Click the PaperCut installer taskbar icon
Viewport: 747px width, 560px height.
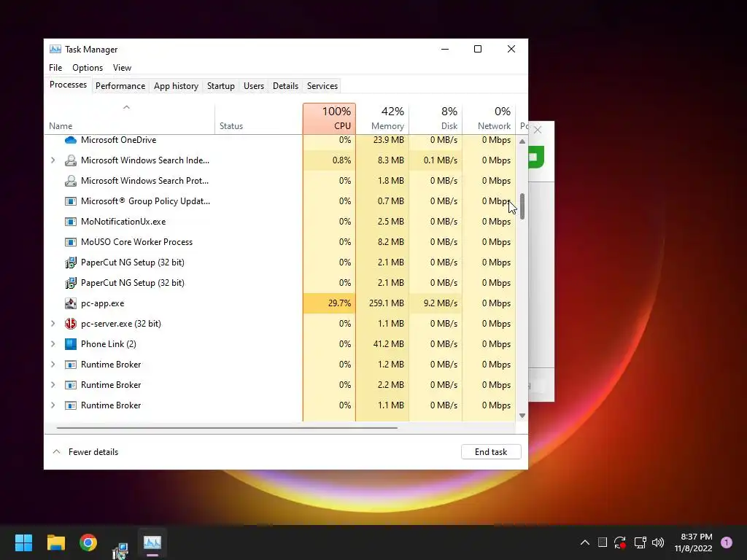point(120,550)
